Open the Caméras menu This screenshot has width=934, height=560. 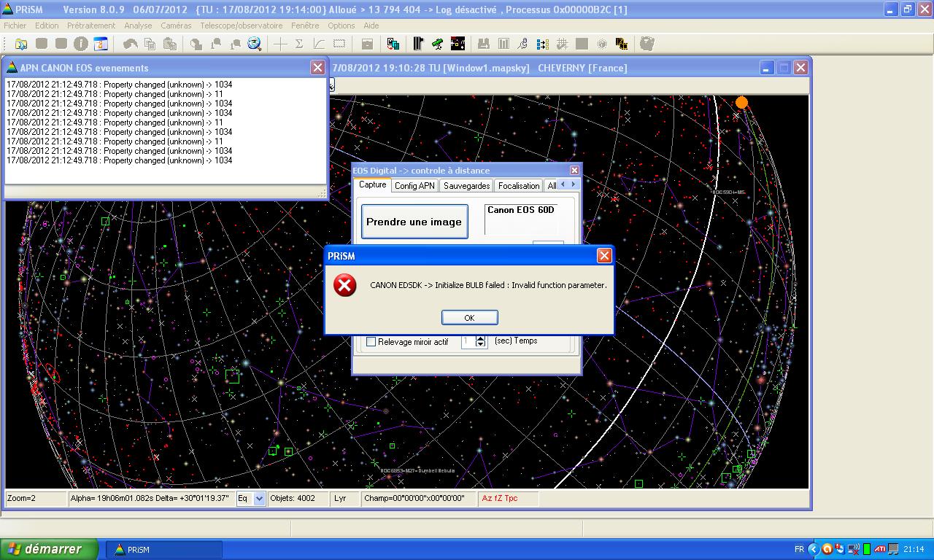[175, 26]
